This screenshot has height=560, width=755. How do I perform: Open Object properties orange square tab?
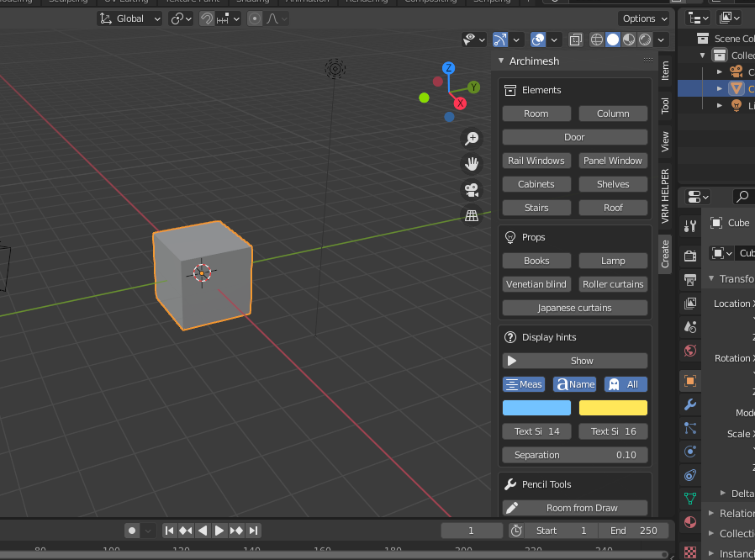coord(690,381)
